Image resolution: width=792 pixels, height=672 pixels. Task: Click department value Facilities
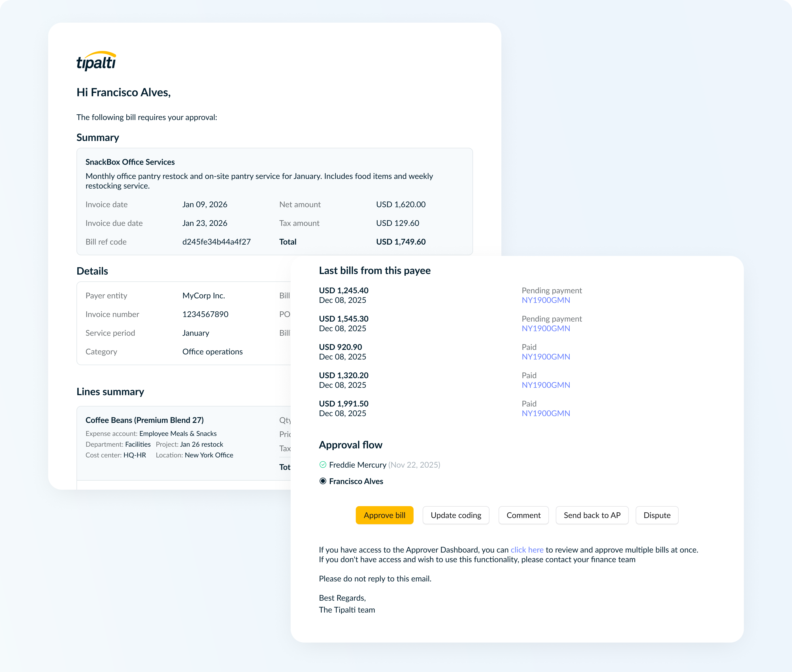coord(138,444)
